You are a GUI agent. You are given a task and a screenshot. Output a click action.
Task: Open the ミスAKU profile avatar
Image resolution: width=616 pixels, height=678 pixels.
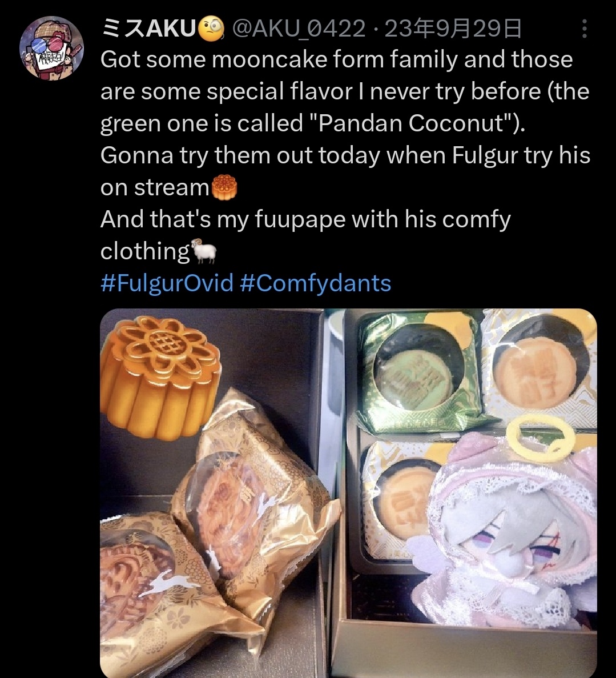[51, 48]
